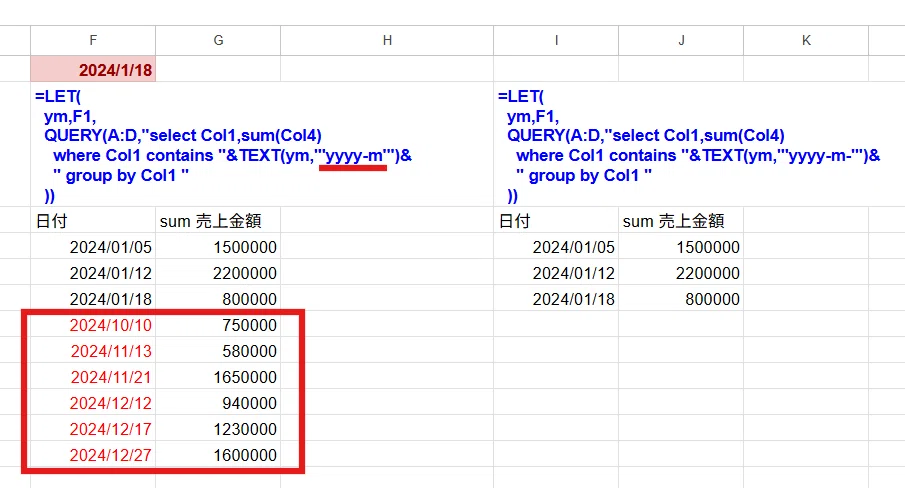Click 日付 header cell in column F
This screenshot has width=905, height=488.
click(93, 220)
